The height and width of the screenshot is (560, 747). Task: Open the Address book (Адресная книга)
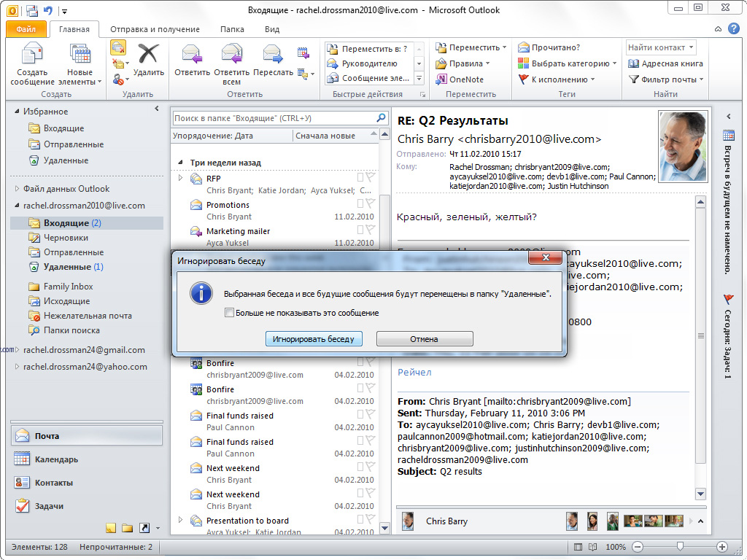(x=665, y=63)
